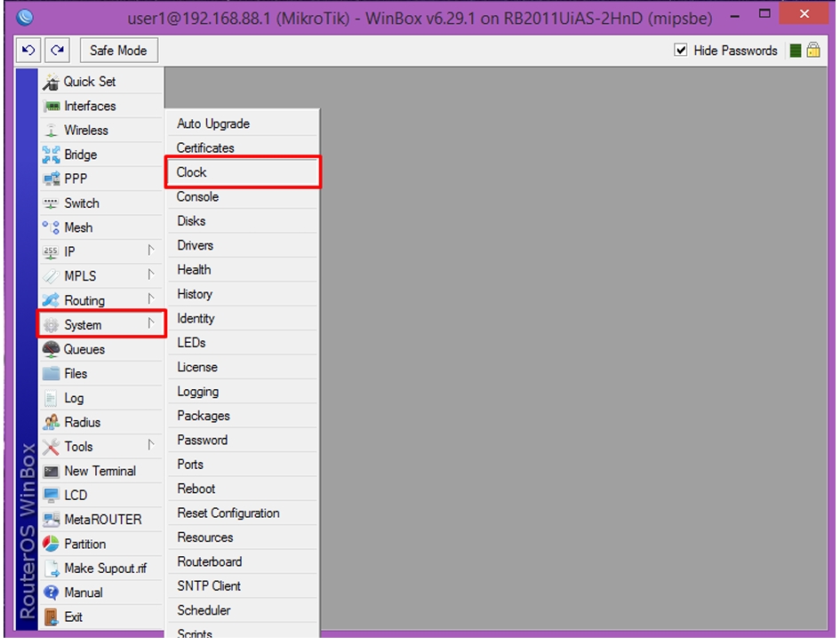Click the padlock icon in toolbar
The image size is (840, 644).
[813, 51]
